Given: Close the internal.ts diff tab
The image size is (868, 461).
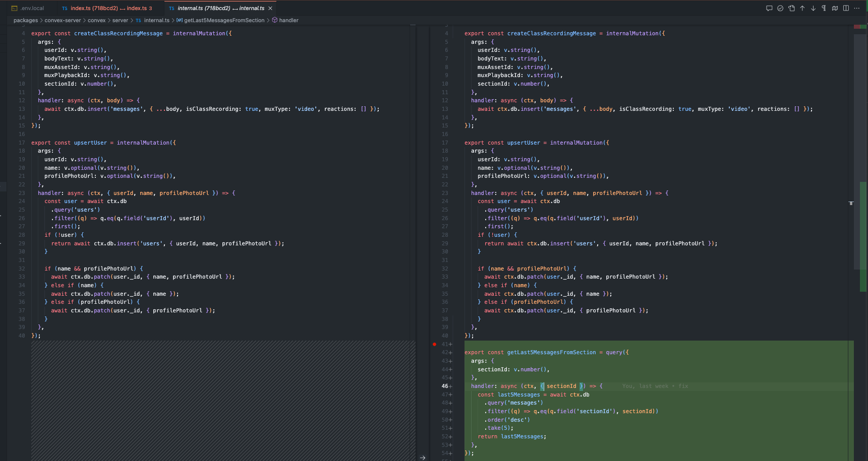Looking at the screenshot, I should click(x=270, y=8).
